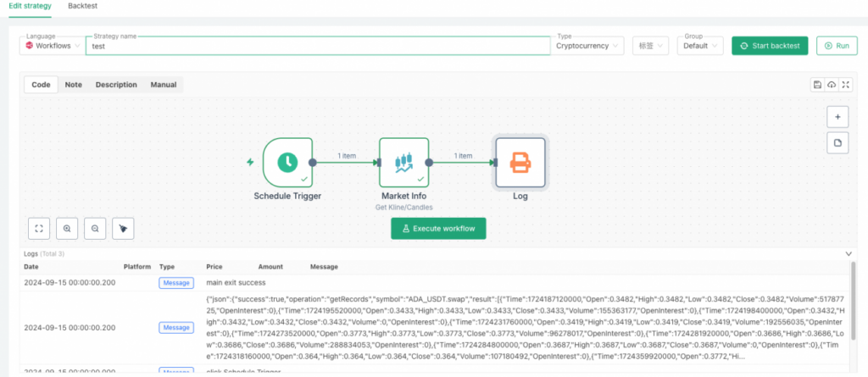Screen dimensions: 868x377
Task: Zoom out on the workflow canvas
Action: (95, 228)
